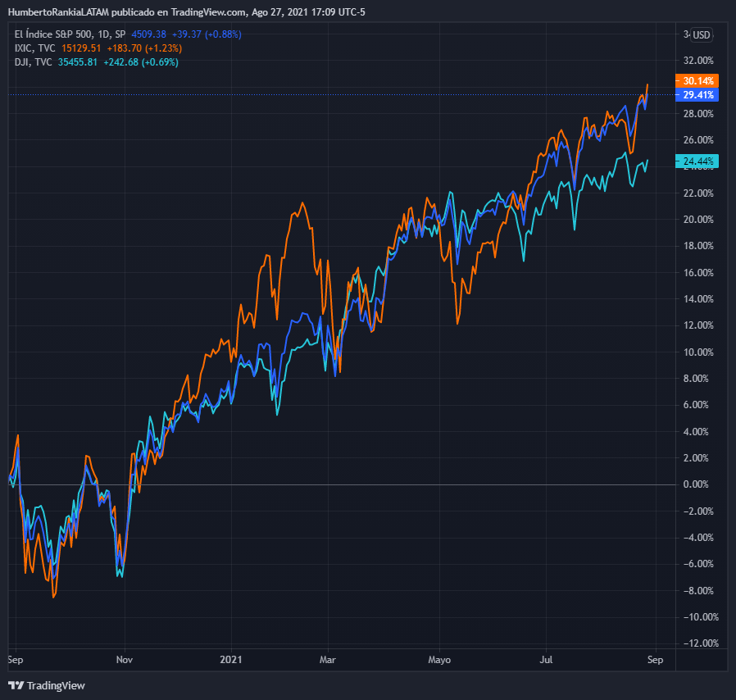Screen dimensions: 736x700
Task: Open the USD currency selector
Action: [702, 34]
